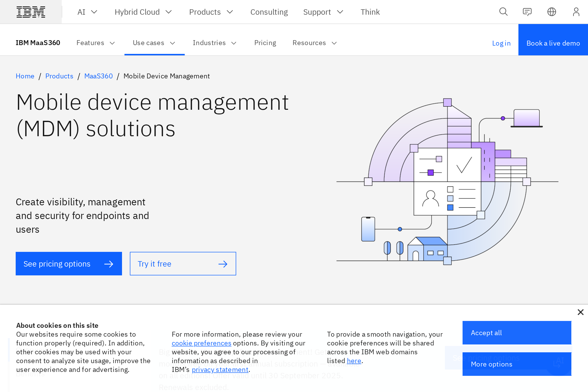
Task: Open the user account icon
Action: 576,12
